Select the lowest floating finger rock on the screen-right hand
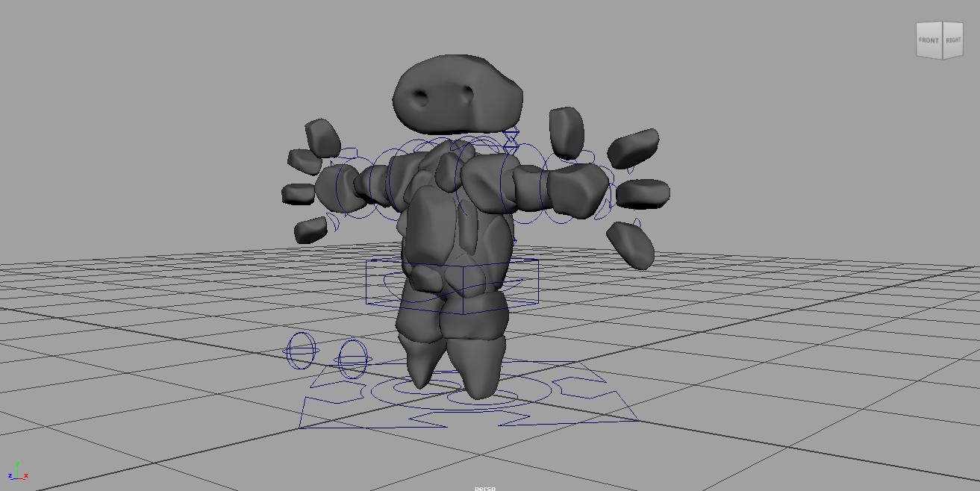The height and width of the screenshot is (491, 980). (x=631, y=245)
